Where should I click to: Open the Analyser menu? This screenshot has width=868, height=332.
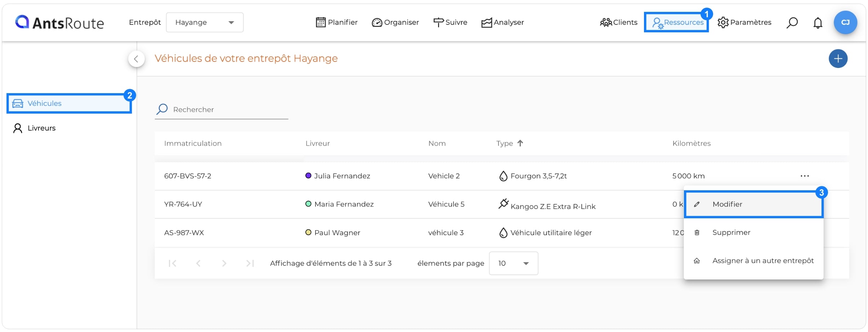click(x=502, y=22)
